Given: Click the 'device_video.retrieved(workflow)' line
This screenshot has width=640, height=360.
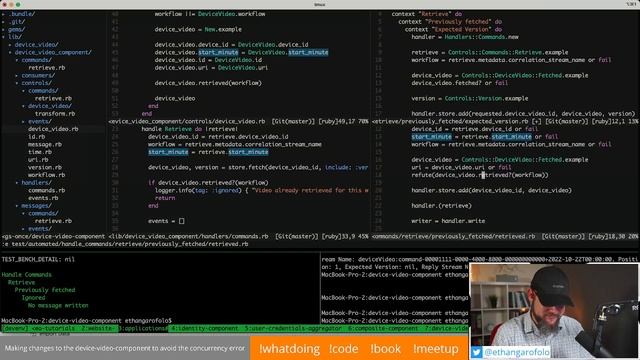Looking at the screenshot, I should (x=208, y=83).
